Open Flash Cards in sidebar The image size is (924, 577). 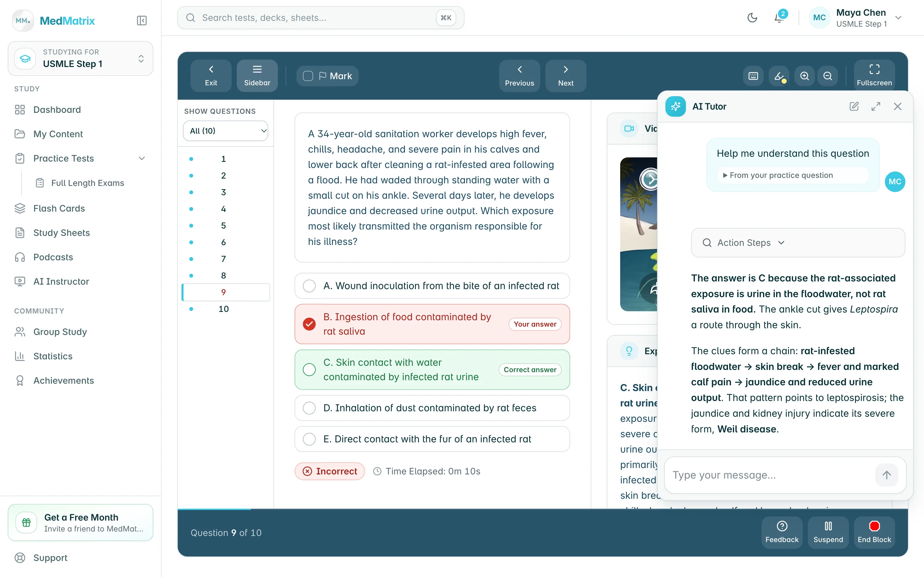(x=59, y=208)
